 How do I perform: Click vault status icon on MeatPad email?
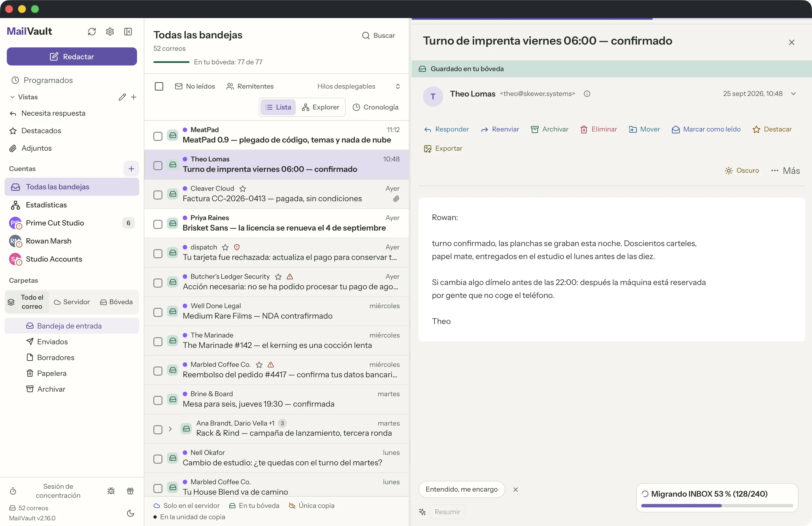coord(173,135)
